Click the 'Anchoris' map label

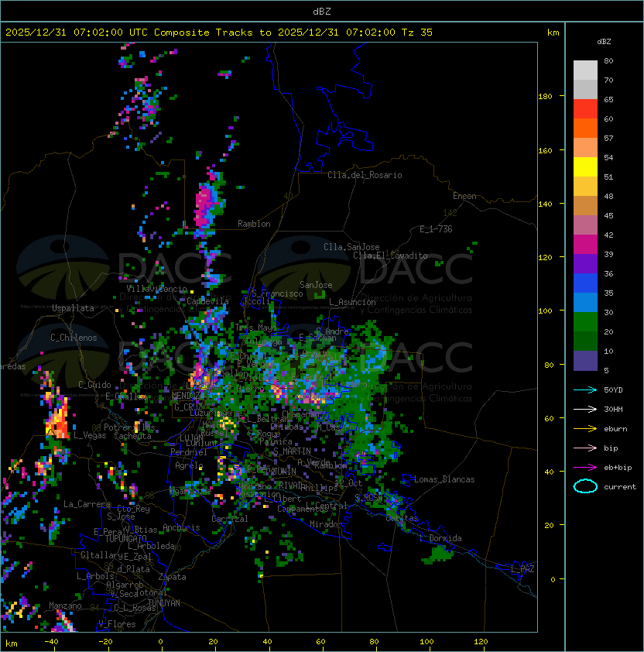point(181,527)
